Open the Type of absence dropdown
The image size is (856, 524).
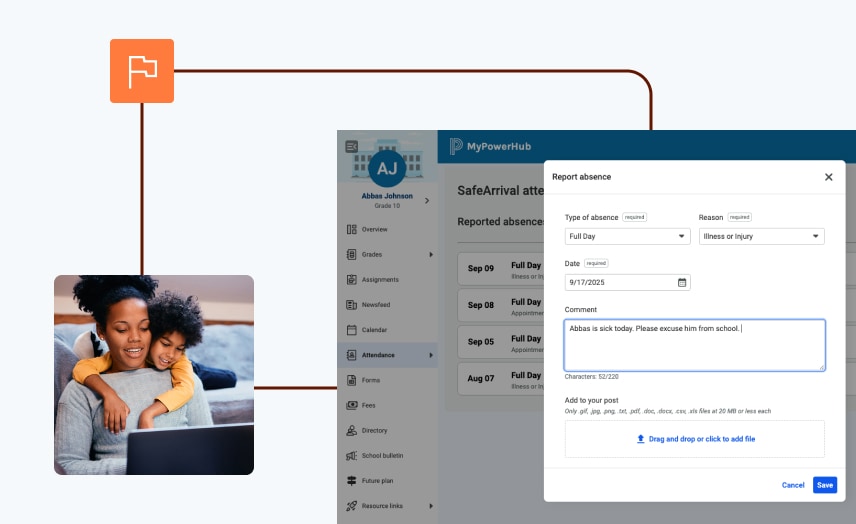point(627,236)
